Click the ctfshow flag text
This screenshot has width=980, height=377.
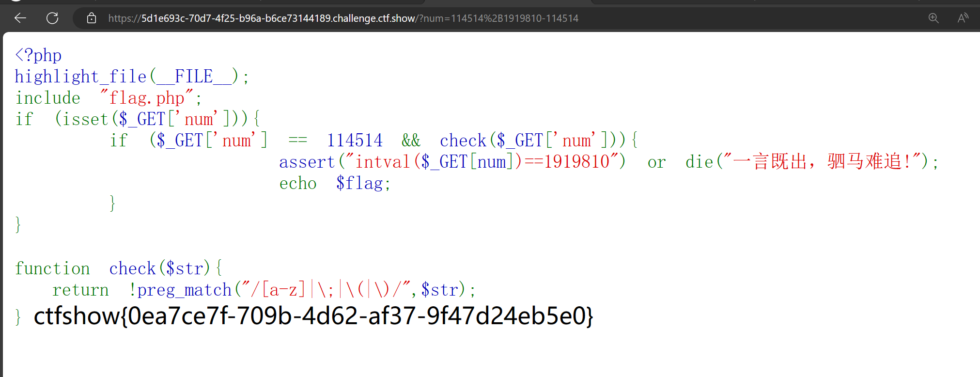(x=313, y=316)
